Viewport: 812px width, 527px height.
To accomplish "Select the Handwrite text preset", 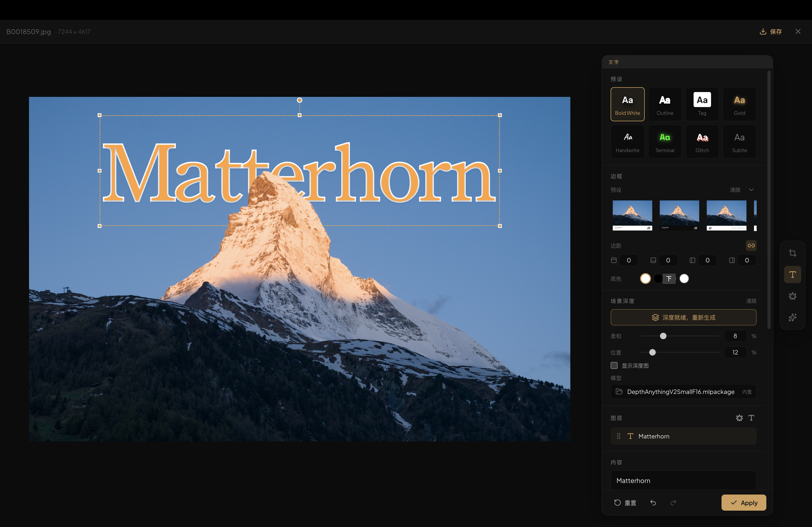I will coord(627,141).
